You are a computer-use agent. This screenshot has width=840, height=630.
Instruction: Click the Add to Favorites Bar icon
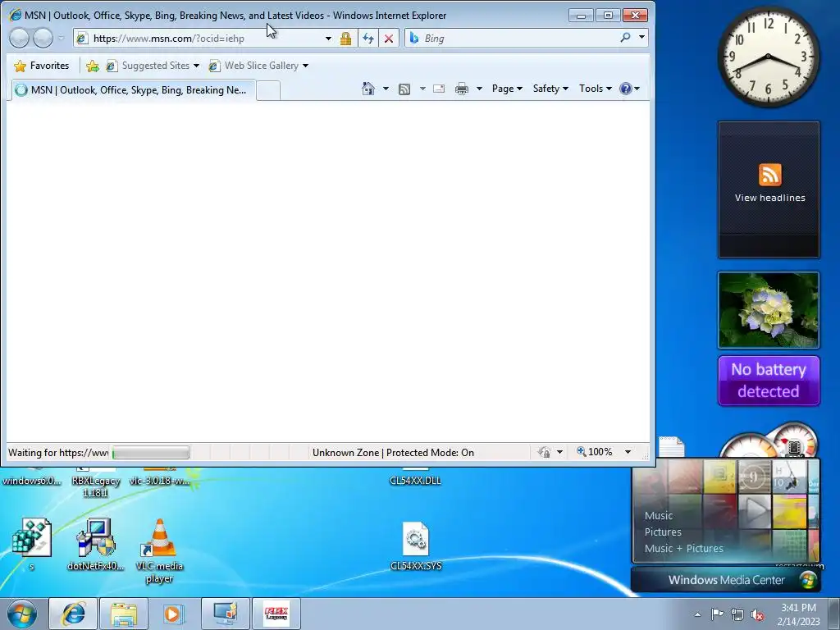point(92,66)
